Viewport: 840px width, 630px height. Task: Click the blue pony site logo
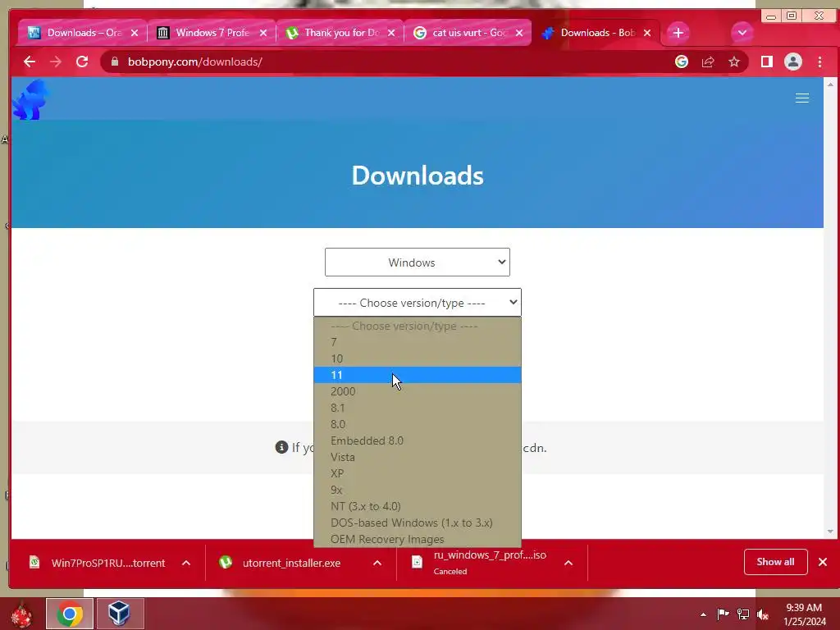coord(30,99)
